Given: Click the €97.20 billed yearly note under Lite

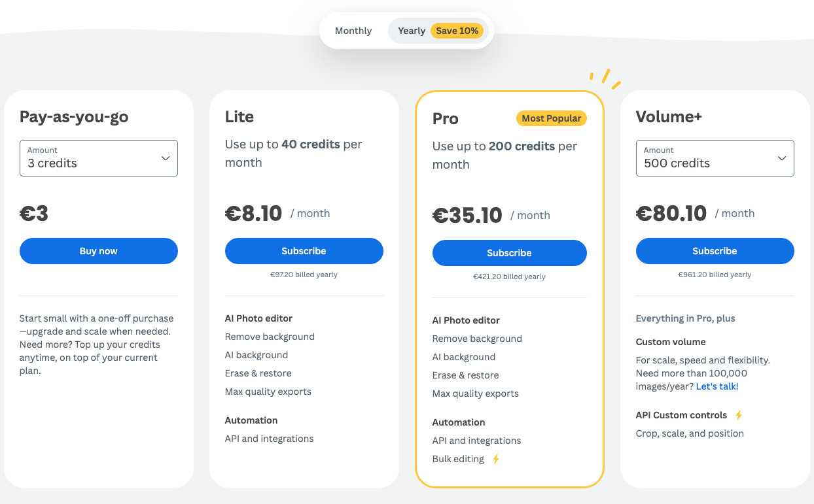Looking at the screenshot, I should tap(304, 275).
